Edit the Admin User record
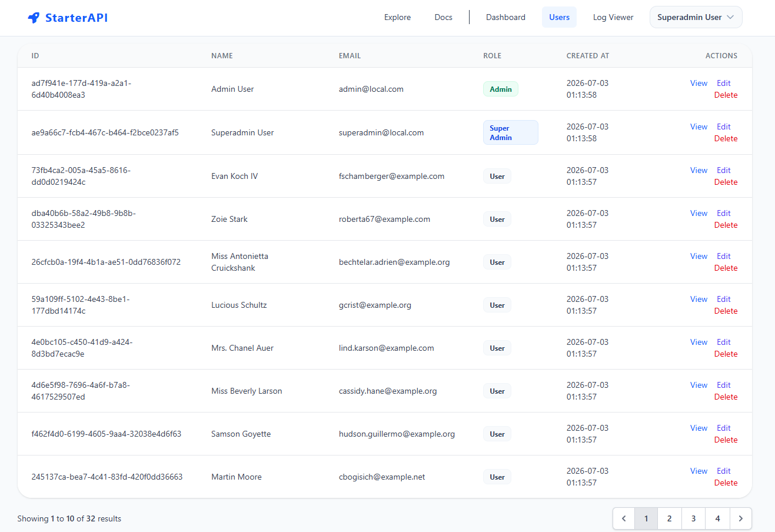 click(723, 83)
